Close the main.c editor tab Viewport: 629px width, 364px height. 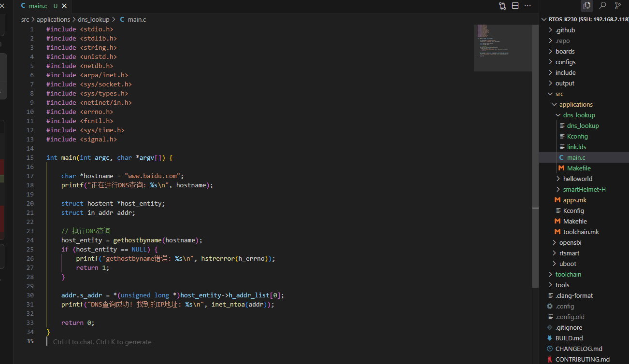point(65,6)
